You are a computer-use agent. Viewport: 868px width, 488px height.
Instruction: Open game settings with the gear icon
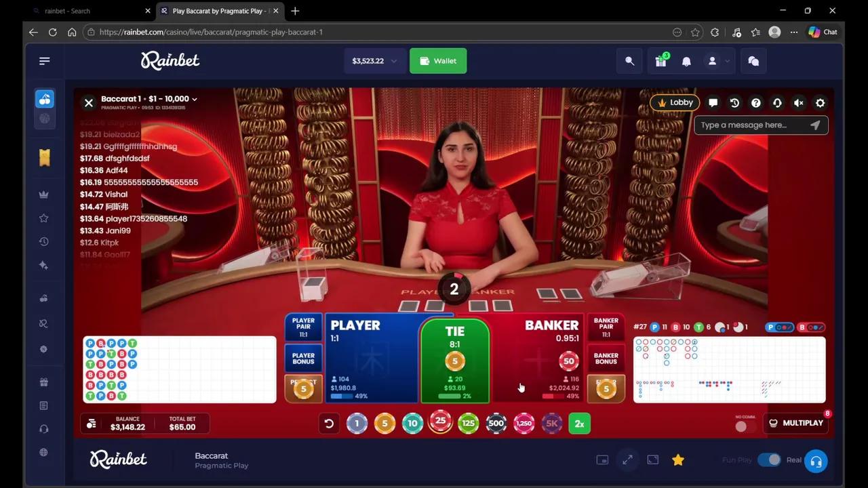click(820, 102)
